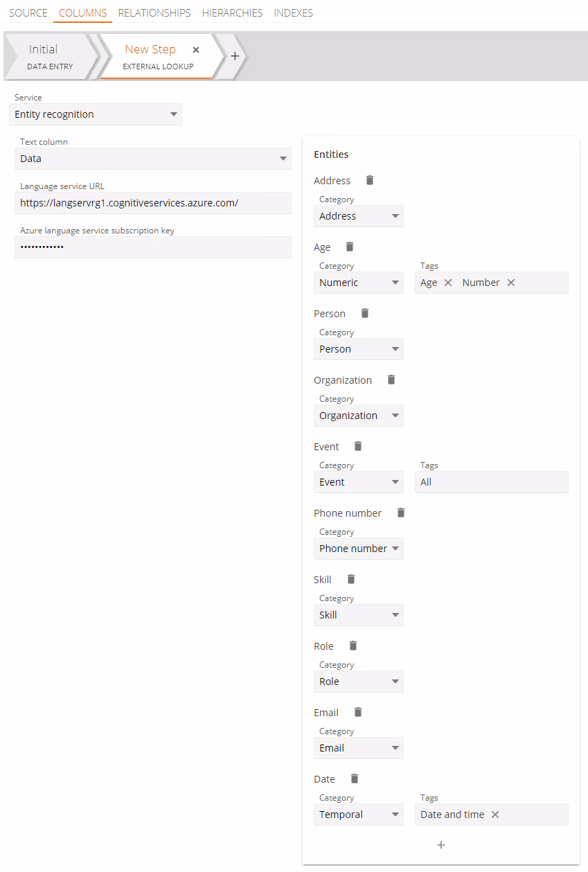Switch to the RELATIONSHIPS tab
The image size is (588, 872).
154,12
